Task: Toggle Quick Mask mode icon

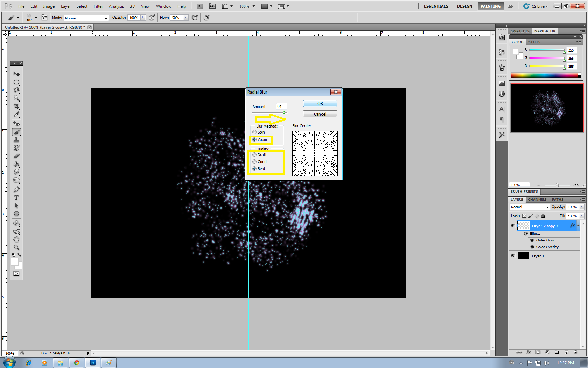Action: [16, 274]
